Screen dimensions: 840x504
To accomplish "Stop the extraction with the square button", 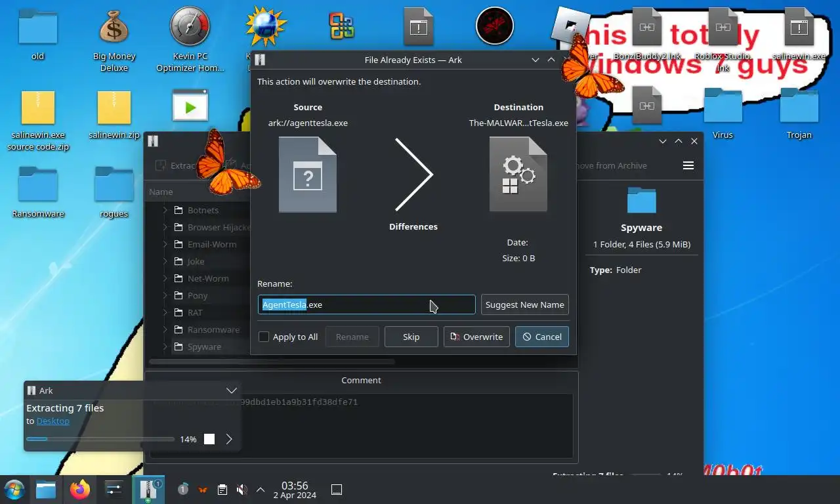I will click(209, 439).
